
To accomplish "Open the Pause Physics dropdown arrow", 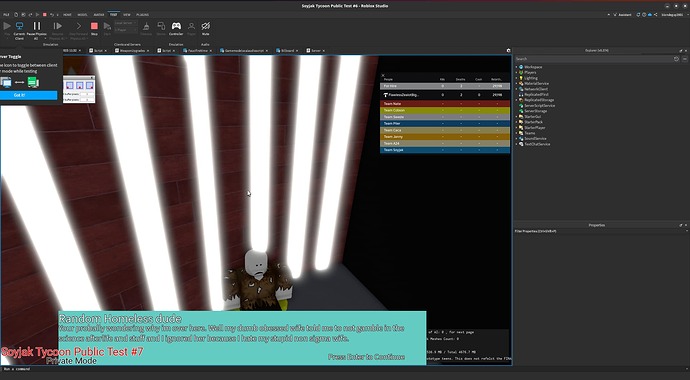I will 45,38.
